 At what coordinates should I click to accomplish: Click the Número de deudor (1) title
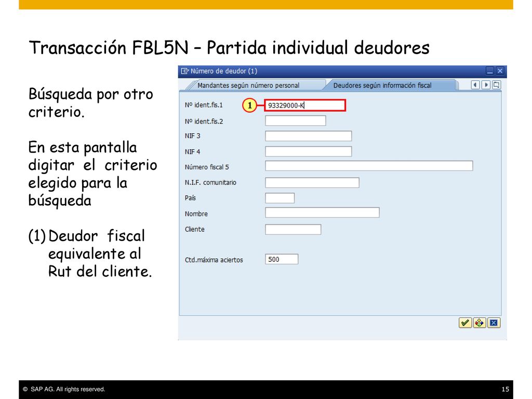coord(224,71)
